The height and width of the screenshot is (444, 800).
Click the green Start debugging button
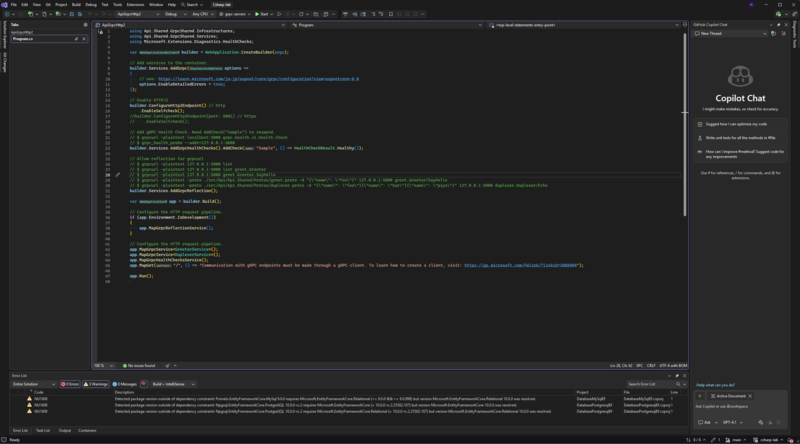coord(261,14)
